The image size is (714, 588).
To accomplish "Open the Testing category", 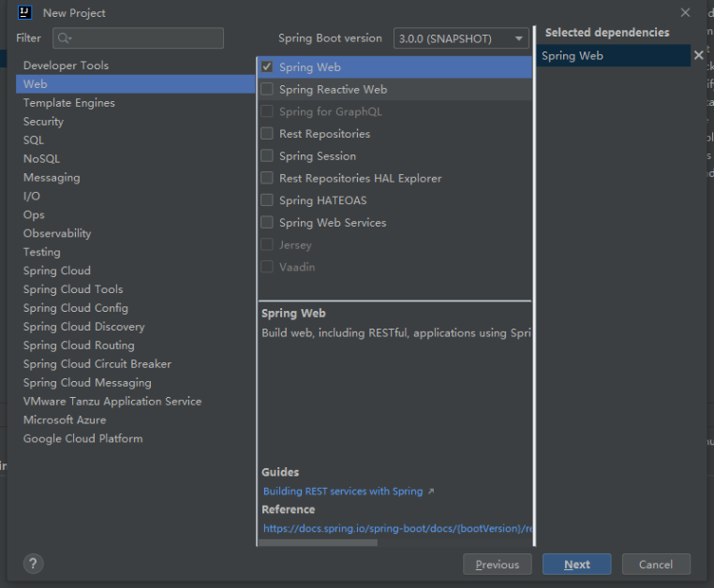I will coord(135,252).
